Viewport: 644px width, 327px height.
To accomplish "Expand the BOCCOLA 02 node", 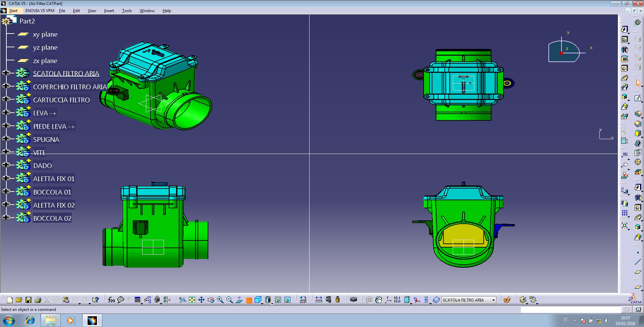I will tap(6, 217).
